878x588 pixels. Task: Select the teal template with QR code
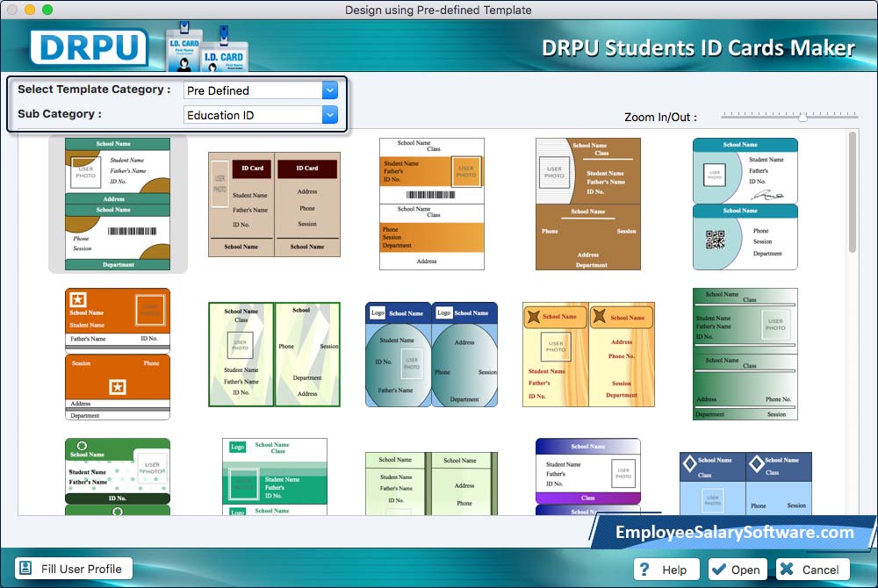745,204
